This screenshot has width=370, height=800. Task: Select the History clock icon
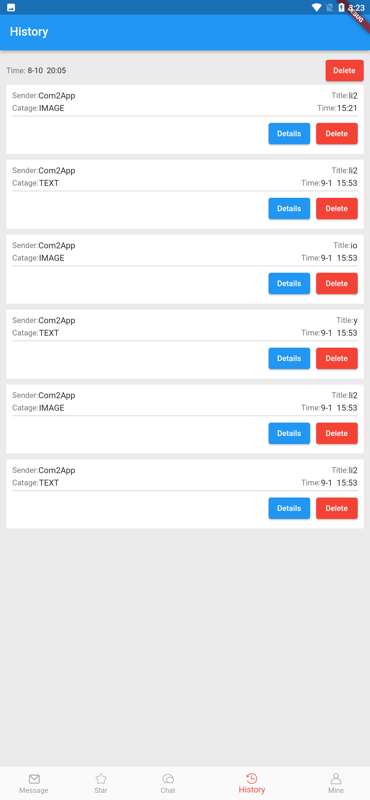click(252, 778)
